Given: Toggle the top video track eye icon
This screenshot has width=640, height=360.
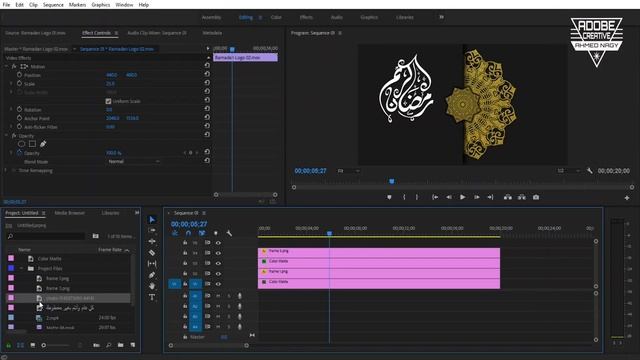Looking at the screenshot, I should click(x=218, y=243).
